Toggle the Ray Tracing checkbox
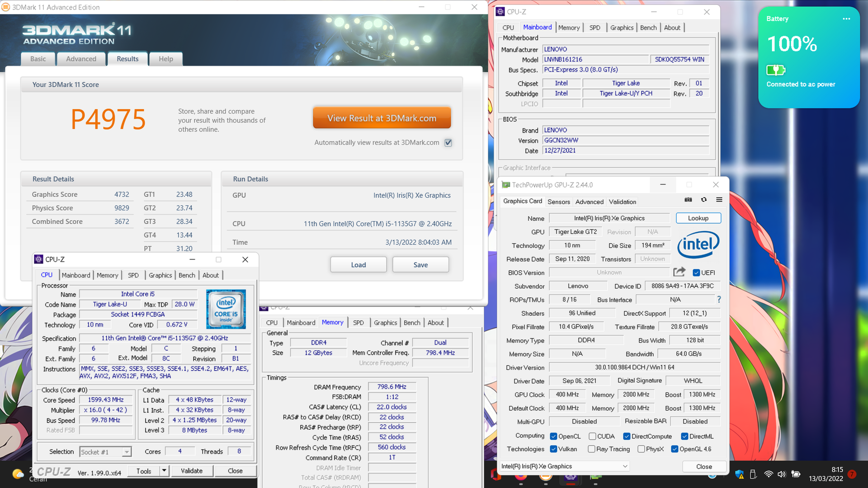The width and height of the screenshot is (868, 488). [591, 449]
